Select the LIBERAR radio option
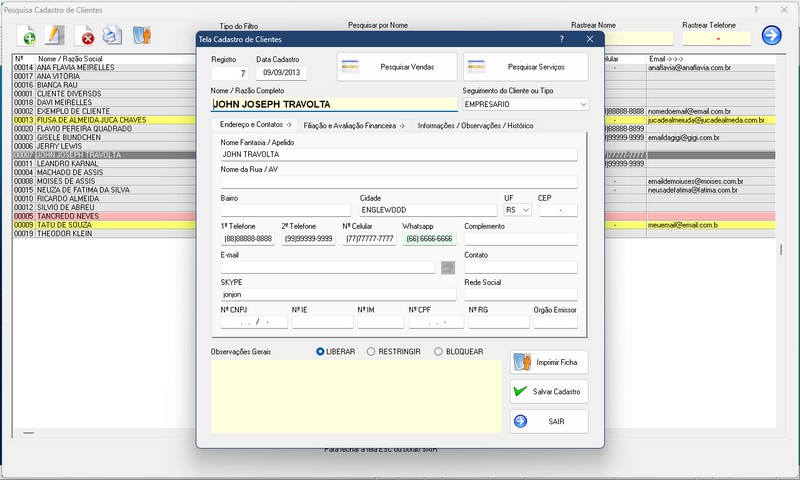This screenshot has width=800, height=480. [321, 352]
